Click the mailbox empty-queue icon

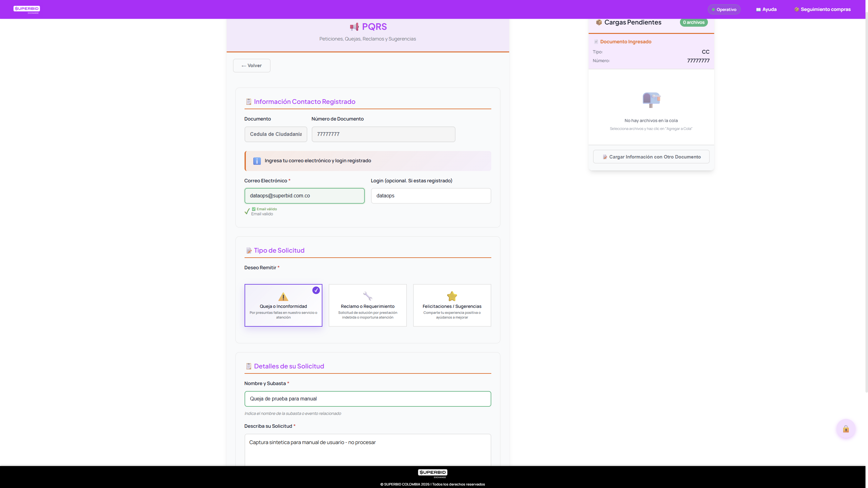(651, 100)
